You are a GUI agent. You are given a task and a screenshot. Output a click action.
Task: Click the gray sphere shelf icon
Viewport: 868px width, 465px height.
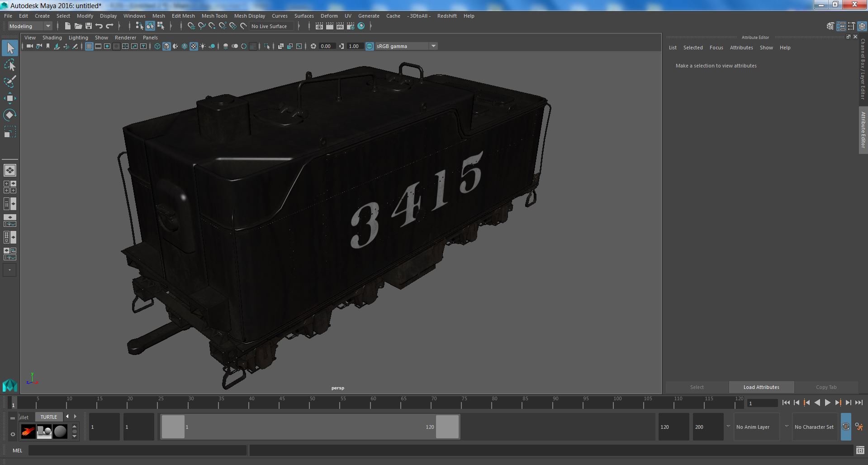(60, 431)
